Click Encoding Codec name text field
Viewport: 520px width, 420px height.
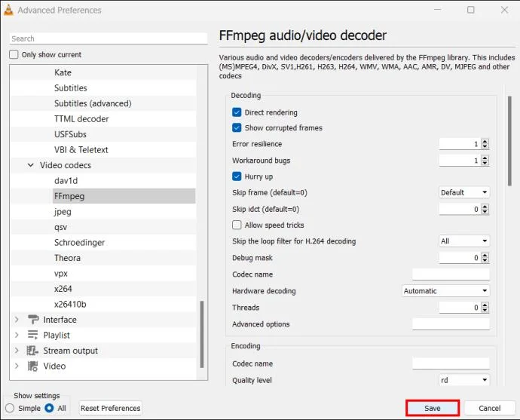click(x=451, y=363)
